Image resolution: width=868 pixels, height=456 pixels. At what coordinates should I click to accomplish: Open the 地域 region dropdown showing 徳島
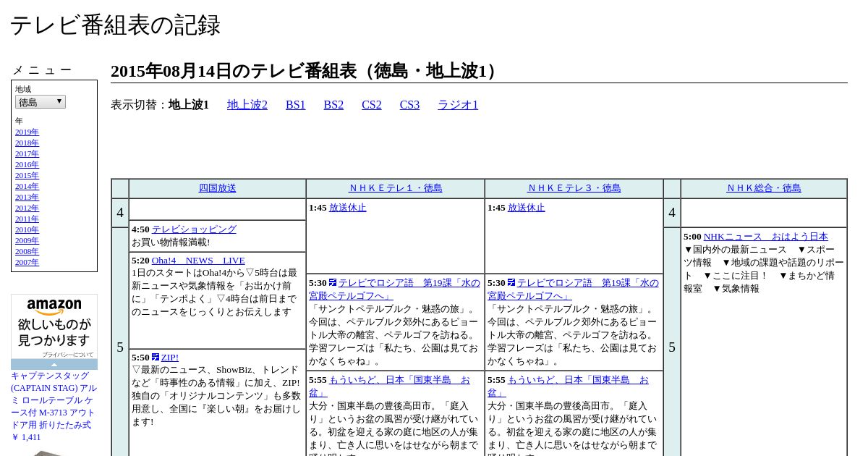(41, 102)
